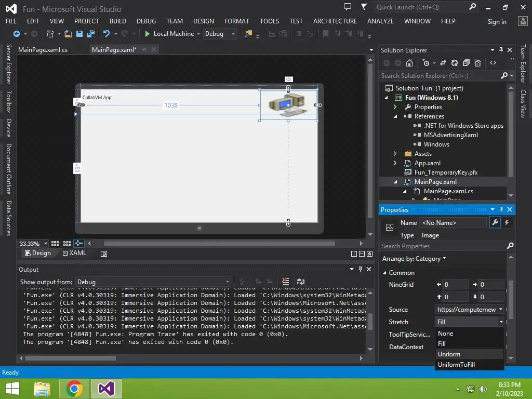532x399 pixels.
Task: Toggle word wrap in Output window
Action: click(301, 282)
